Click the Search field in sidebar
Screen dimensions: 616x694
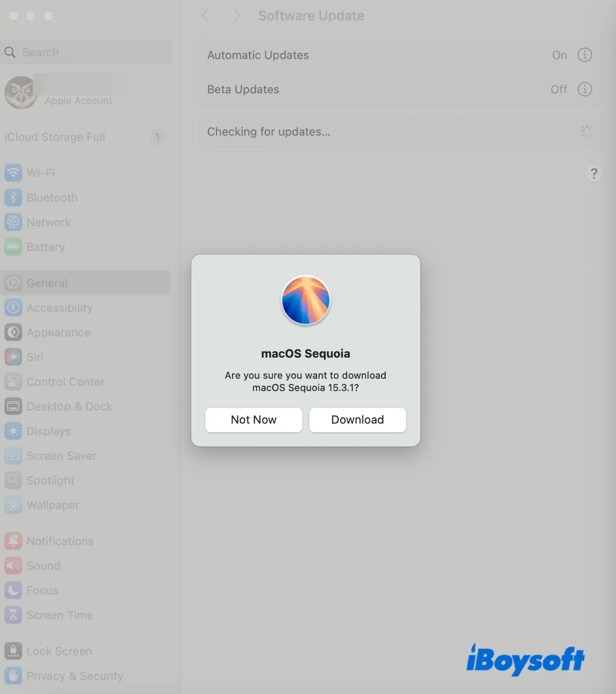pyautogui.click(x=86, y=52)
